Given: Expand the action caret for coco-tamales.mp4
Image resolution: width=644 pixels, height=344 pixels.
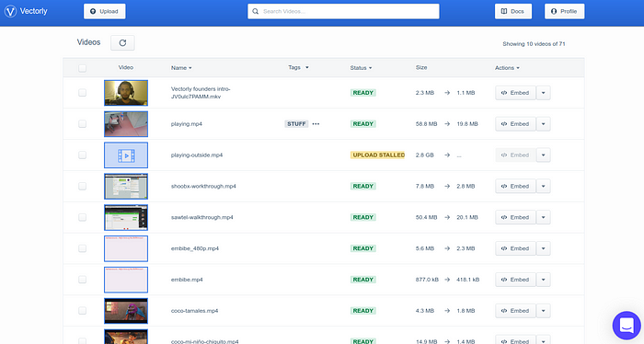Looking at the screenshot, I should [x=543, y=311].
